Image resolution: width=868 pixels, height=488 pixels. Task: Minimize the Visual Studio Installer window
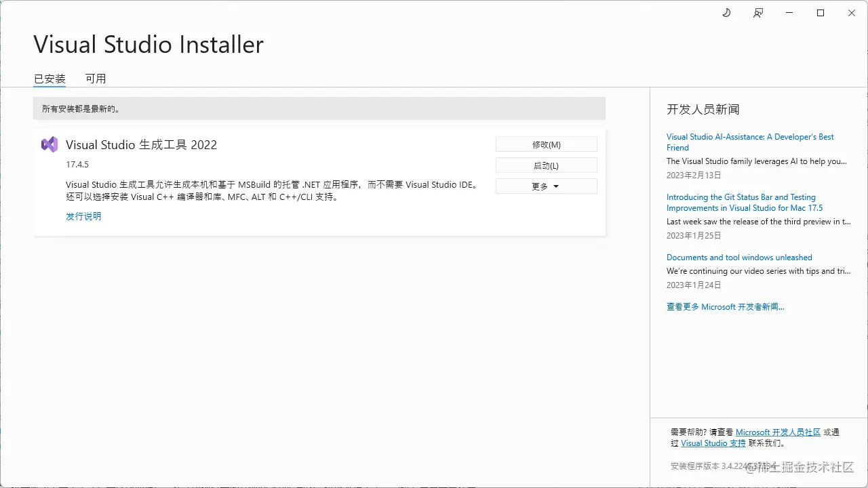(x=789, y=13)
